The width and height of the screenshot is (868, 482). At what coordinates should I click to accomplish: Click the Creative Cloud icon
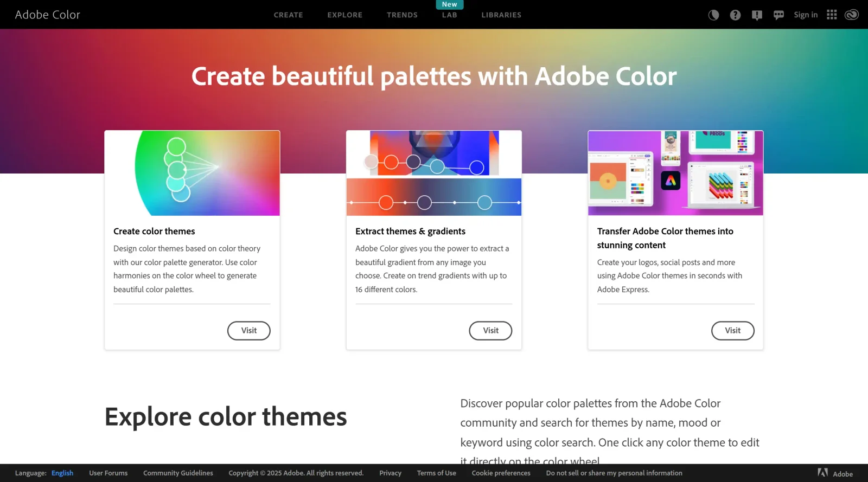tap(852, 15)
